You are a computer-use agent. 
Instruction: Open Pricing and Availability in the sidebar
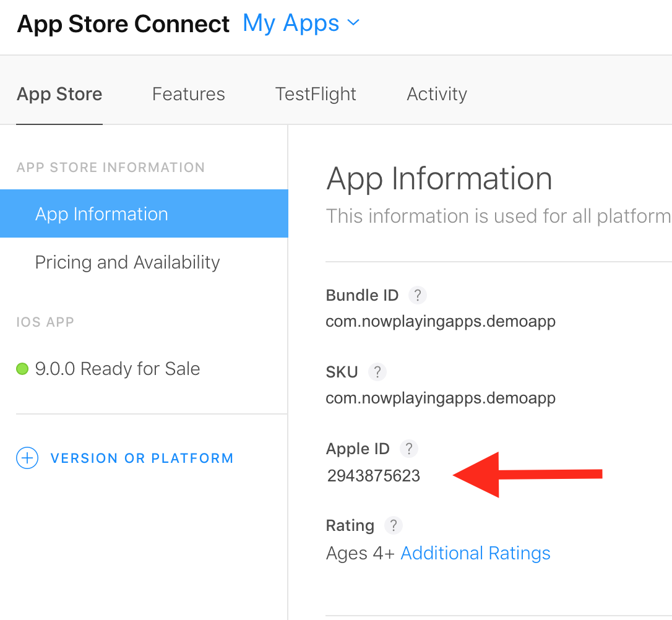pyautogui.click(x=127, y=262)
